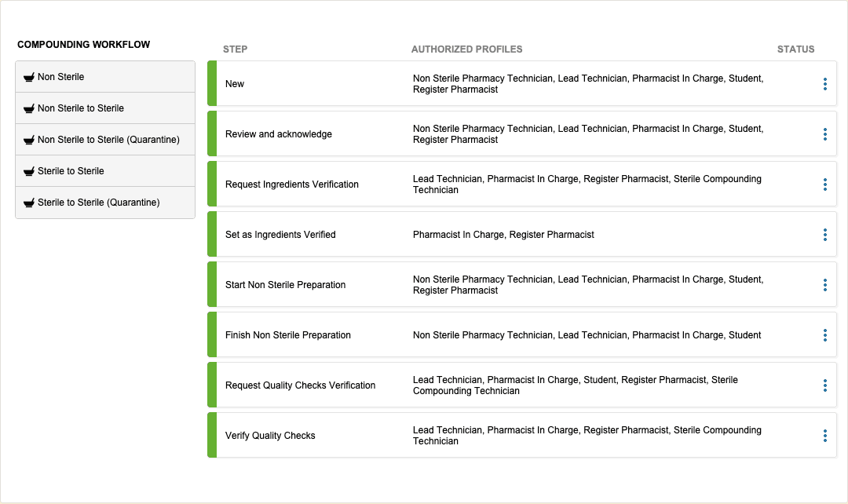Click the mortar icon beside Non Sterile
The image size is (848, 504).
[x=29, y=77]
